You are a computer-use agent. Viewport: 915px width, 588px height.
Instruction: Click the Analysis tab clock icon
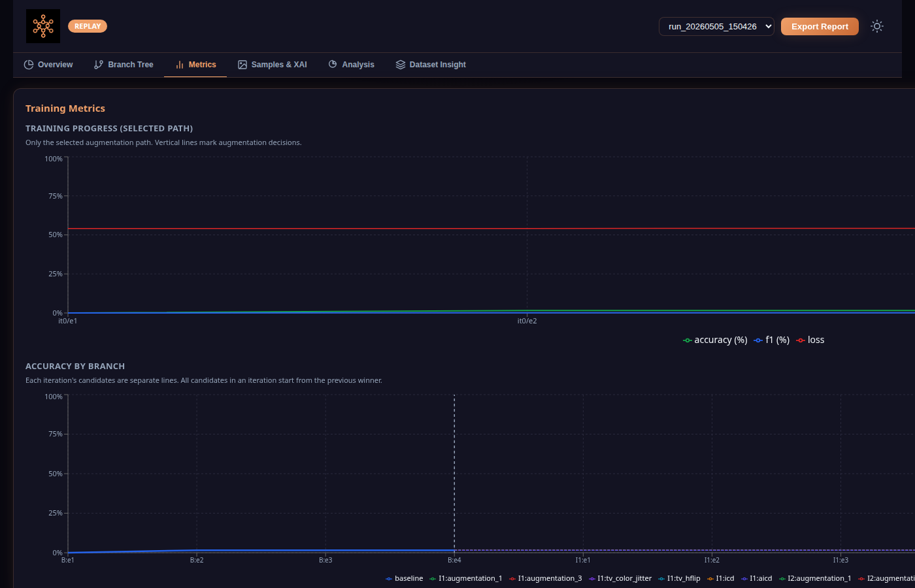point(333,64)
